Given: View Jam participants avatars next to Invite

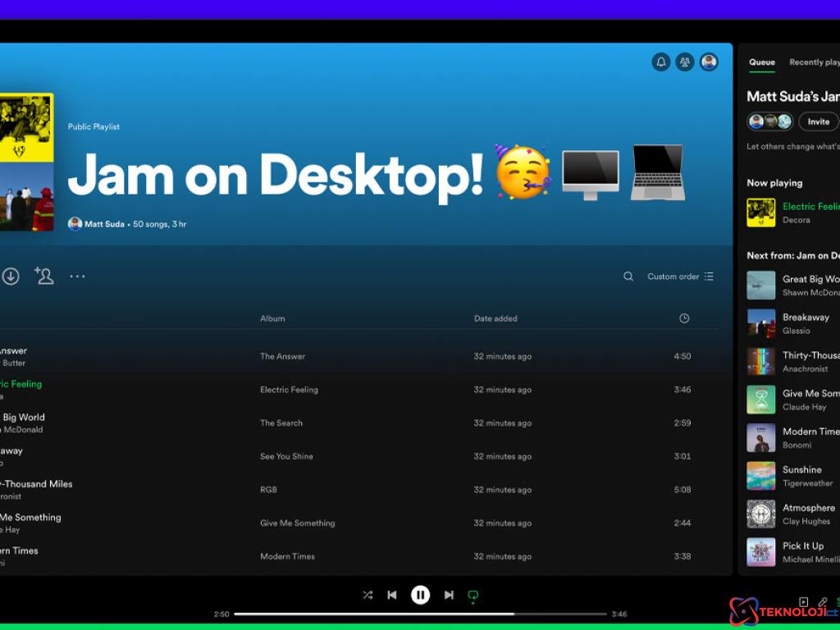Looking at the screenshot, I should point(770,121).
